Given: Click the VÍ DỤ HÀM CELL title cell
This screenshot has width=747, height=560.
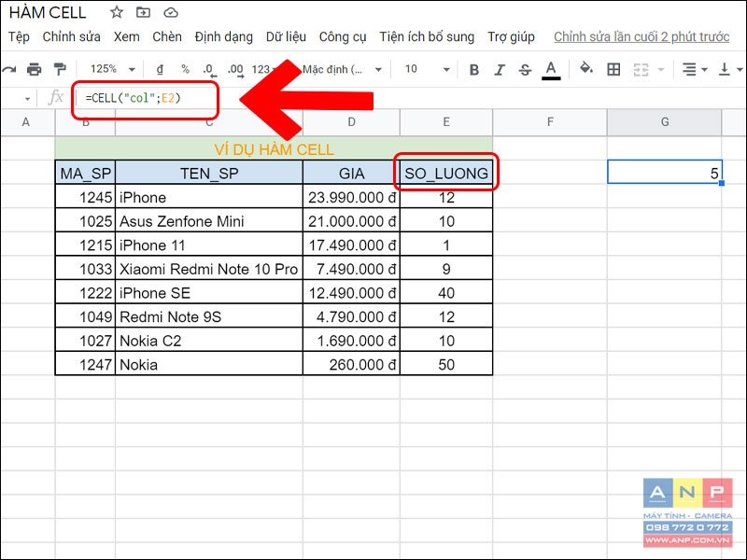Looking at the screenshot, I should (274, 148).
